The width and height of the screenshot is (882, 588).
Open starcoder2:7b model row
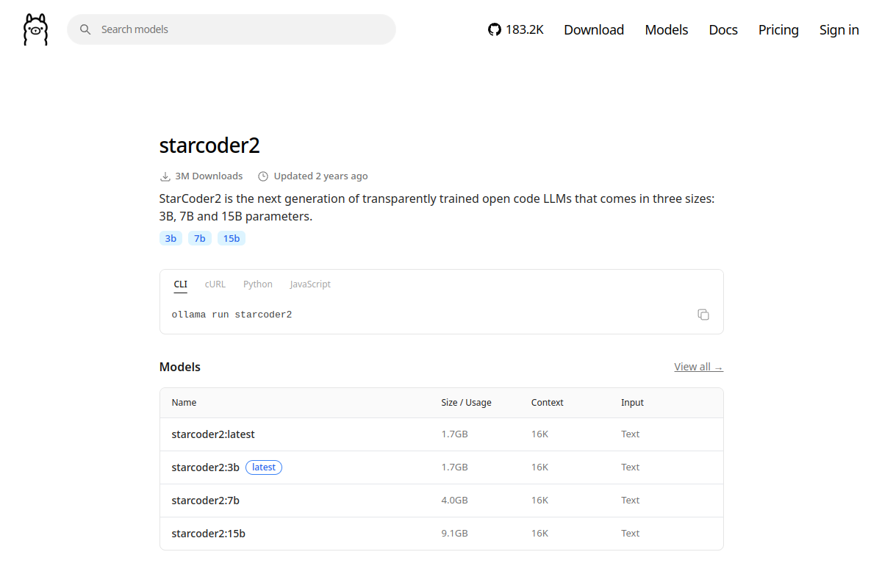pyautogui.click(x=442, y=501)
